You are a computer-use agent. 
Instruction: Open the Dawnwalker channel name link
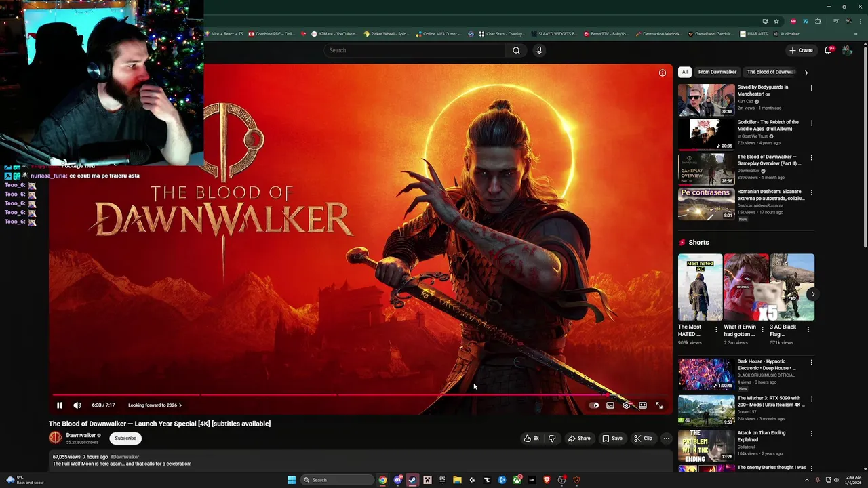pyautogui.click(x=81, y=435)
